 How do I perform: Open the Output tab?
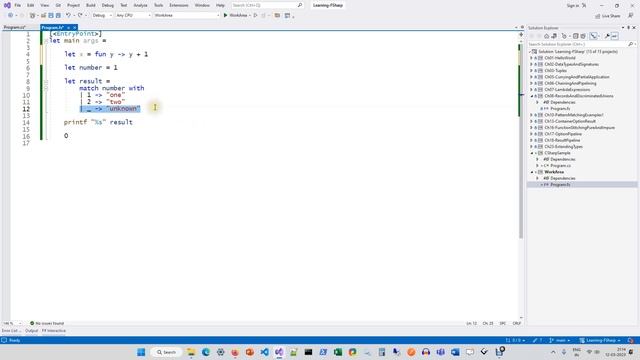[31, 331]
